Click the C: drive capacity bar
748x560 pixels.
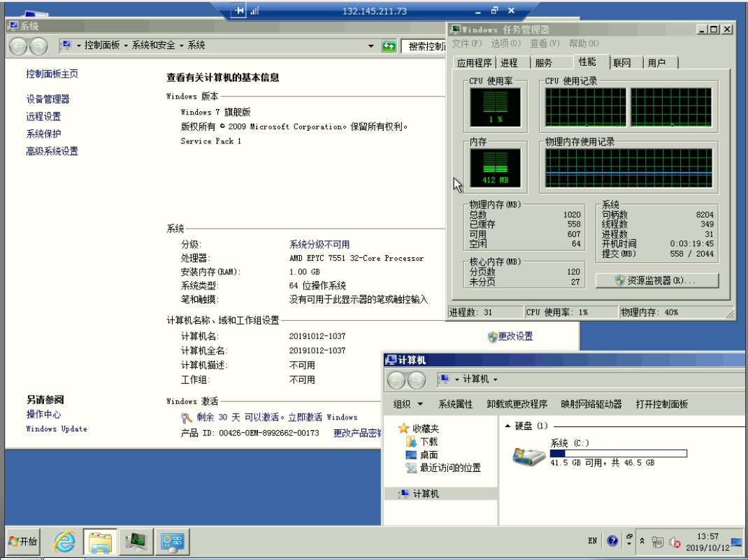pyautogui.click(x=618, y=452)
